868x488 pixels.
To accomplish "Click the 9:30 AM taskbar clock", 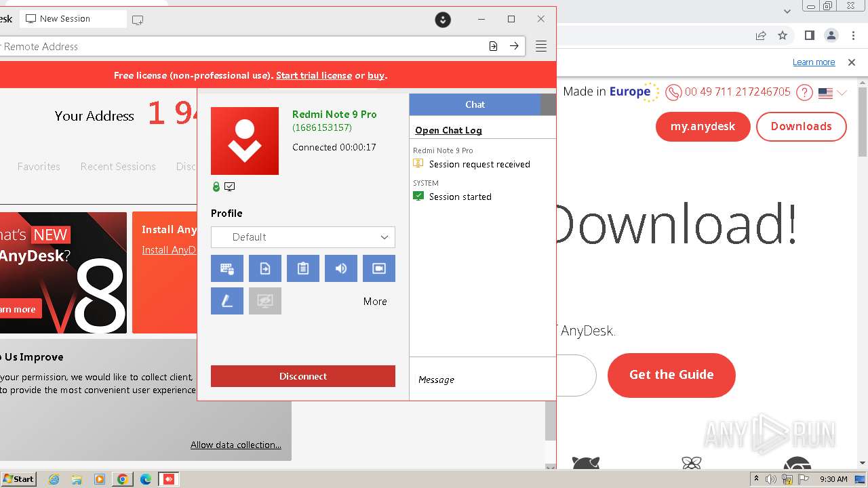I will point(833,479).
